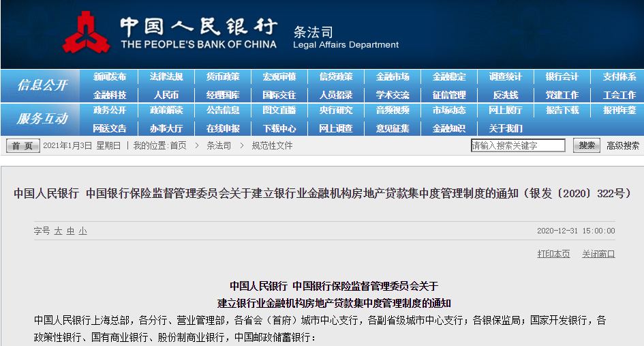Set font size to 小
Viewport: 644px width, 346px height.
[x=83, y=231]
